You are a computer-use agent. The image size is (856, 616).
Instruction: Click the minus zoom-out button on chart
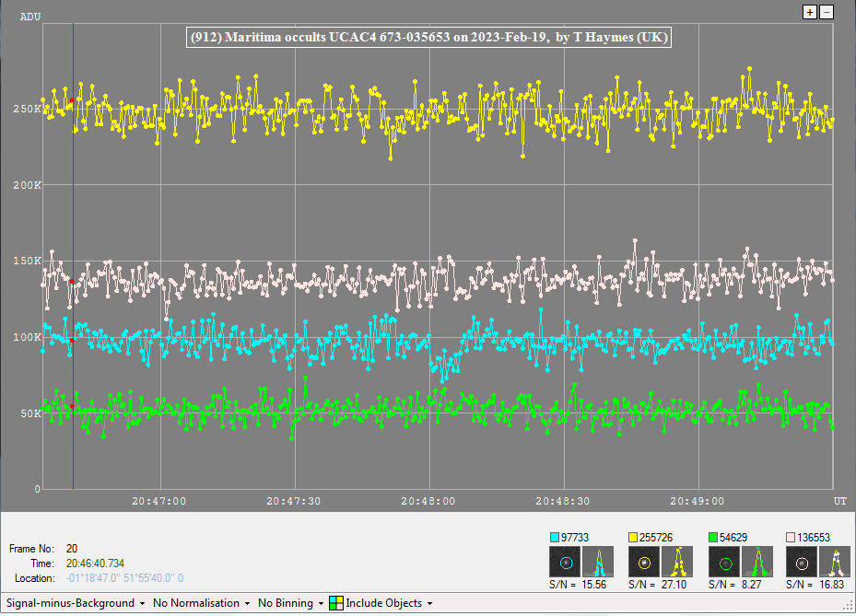(827, 12)
